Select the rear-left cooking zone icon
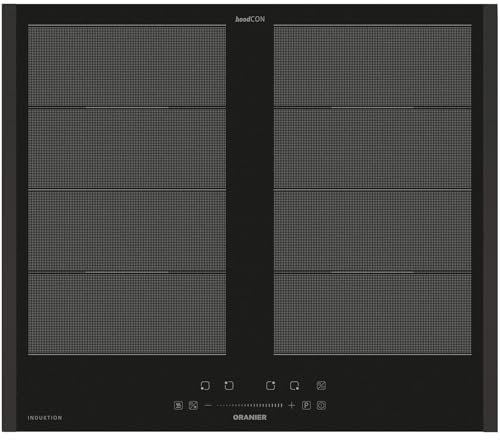This screenshot has width=500, height=440. pos(229,385)
